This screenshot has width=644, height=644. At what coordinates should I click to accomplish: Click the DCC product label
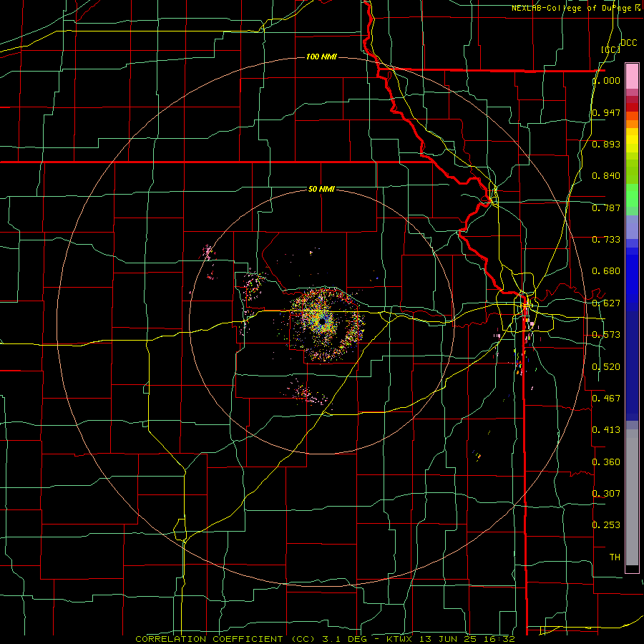[x=628, y=43]
